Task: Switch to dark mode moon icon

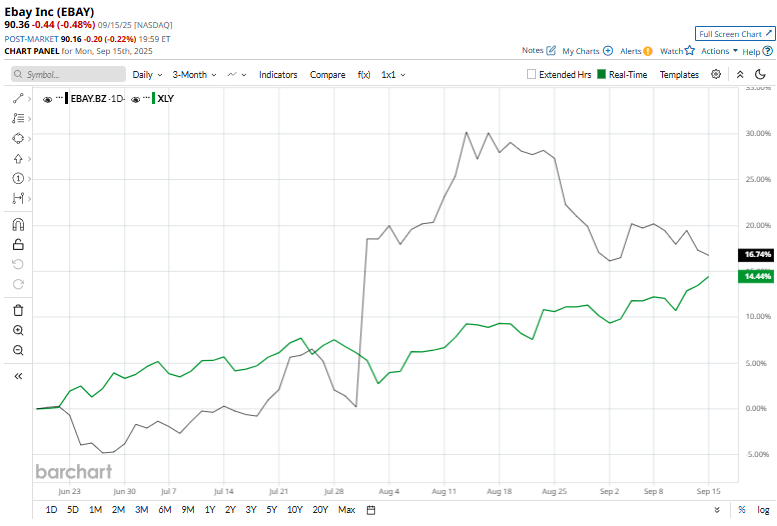Action: (760, 74)
